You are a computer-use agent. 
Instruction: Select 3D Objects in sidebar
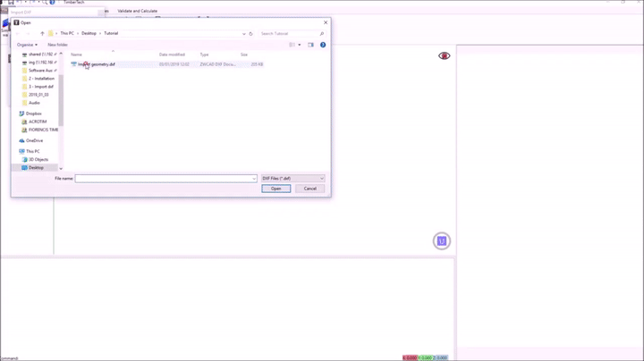point(38,159)
